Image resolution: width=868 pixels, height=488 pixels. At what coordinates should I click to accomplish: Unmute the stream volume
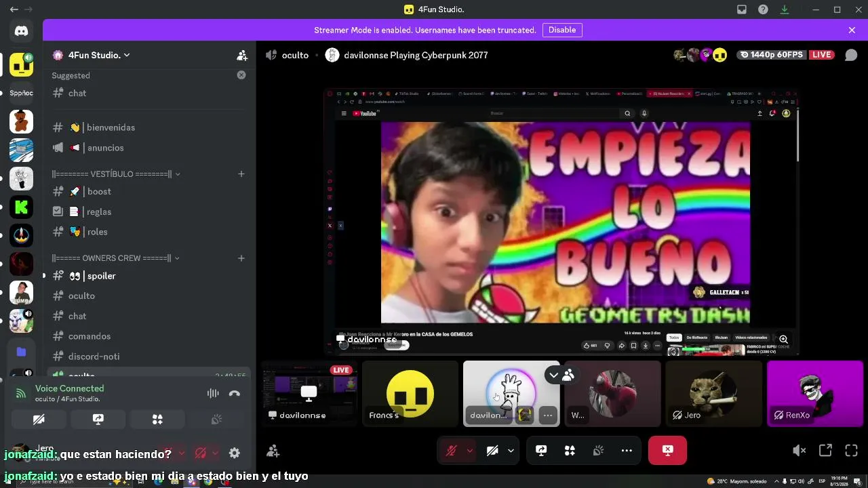[x=800, y=451]
